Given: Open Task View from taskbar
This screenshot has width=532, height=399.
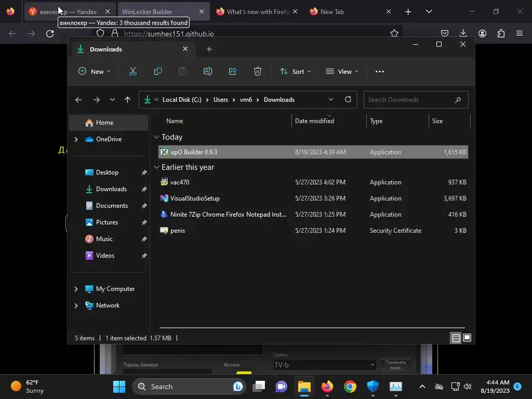Looking at the screenshot, I should pos(259,387).
